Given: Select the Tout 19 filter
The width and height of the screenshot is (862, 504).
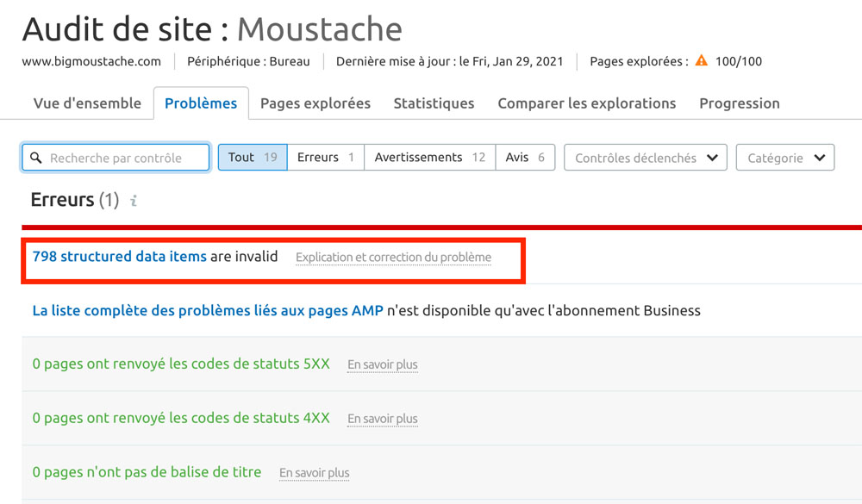Looking at the screenshot, I should click(253, 157).
